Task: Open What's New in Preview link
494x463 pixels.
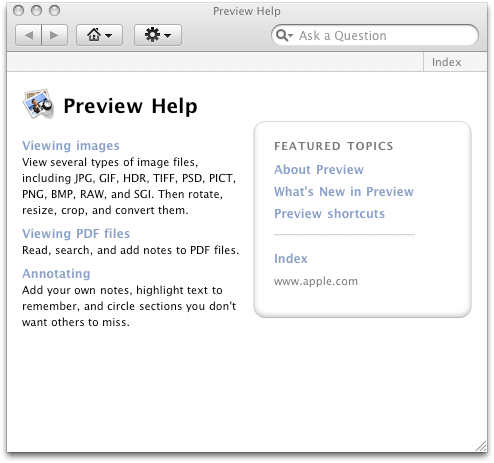Action: [x=344, y=192]
